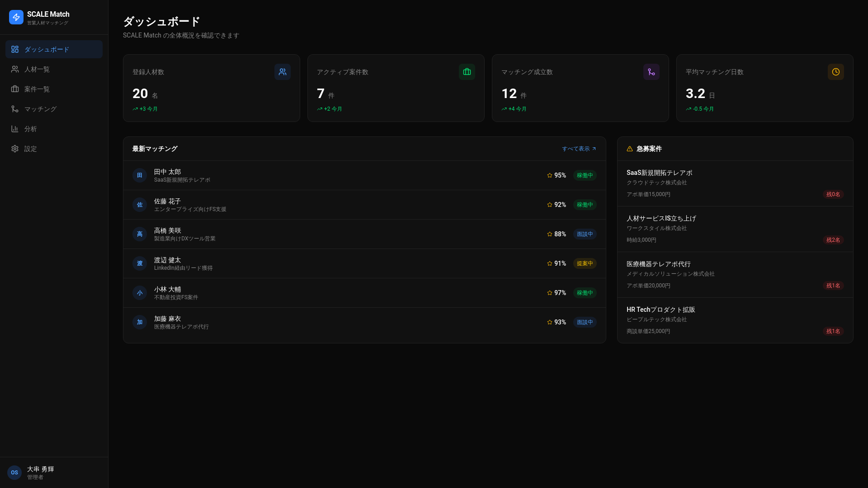
Task: Click the star icon next to 95% score
Action: [x=550, y=175]
